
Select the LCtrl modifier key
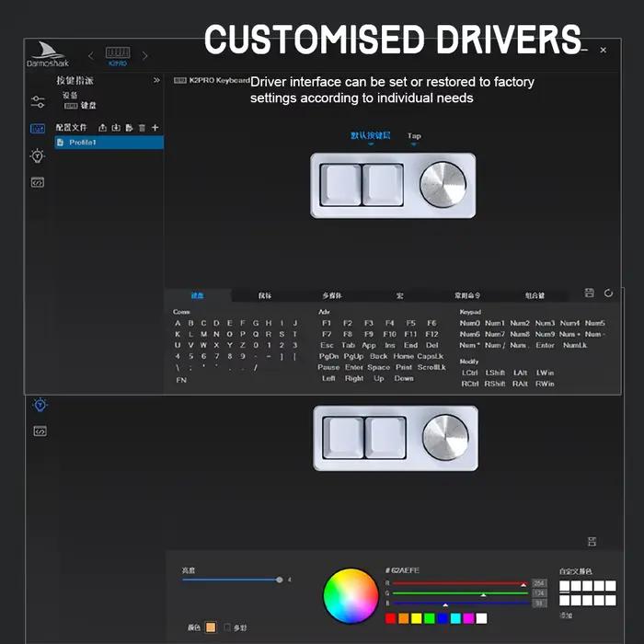click(x=469, y=373)
